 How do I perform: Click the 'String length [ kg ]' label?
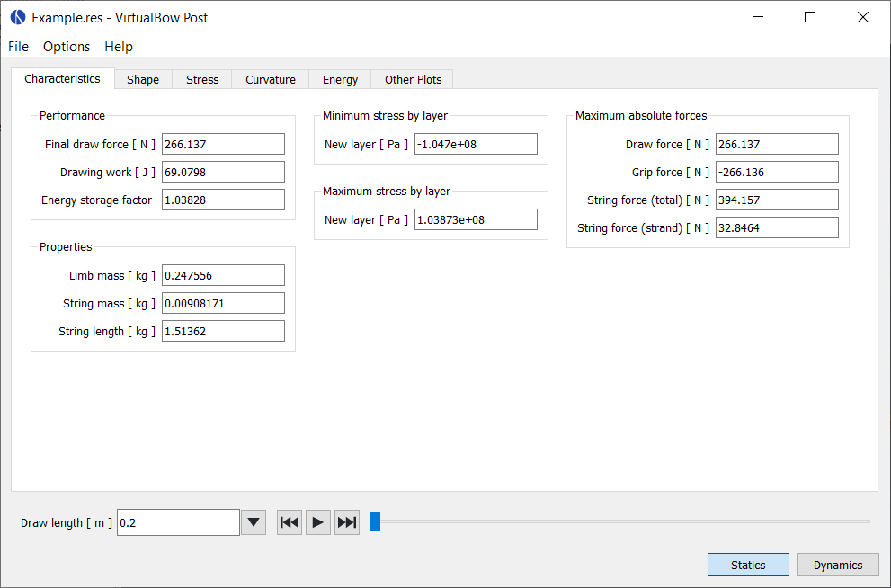tap(107, 331)
